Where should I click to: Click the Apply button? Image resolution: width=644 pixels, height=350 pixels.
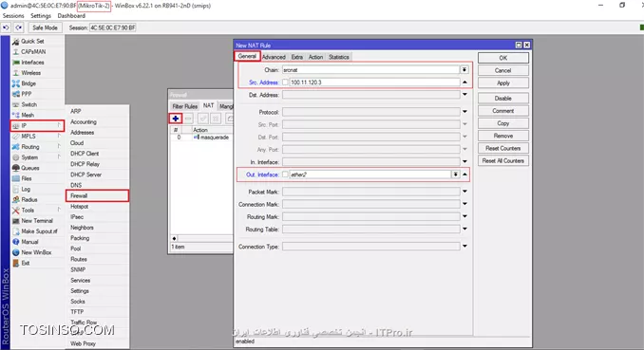(x=503, y=83)
